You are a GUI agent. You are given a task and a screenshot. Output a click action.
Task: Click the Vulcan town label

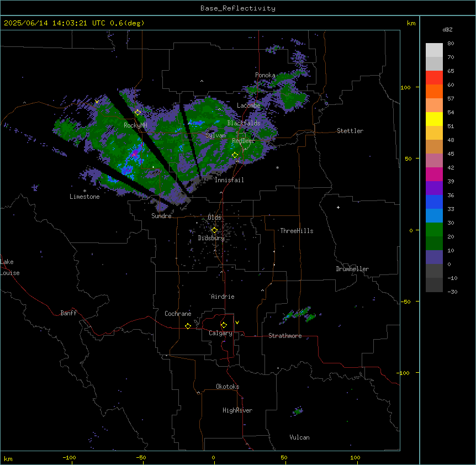300,437
